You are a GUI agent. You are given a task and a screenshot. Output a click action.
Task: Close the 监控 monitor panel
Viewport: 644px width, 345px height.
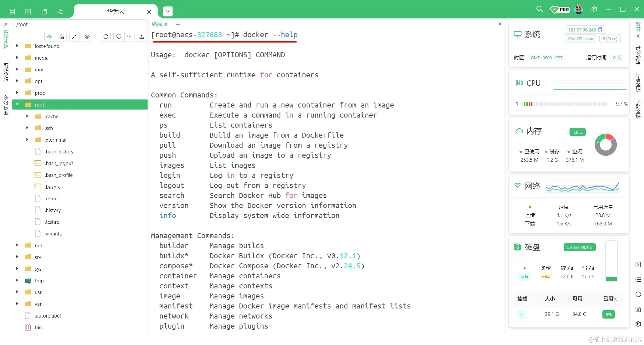pos(638,36)
